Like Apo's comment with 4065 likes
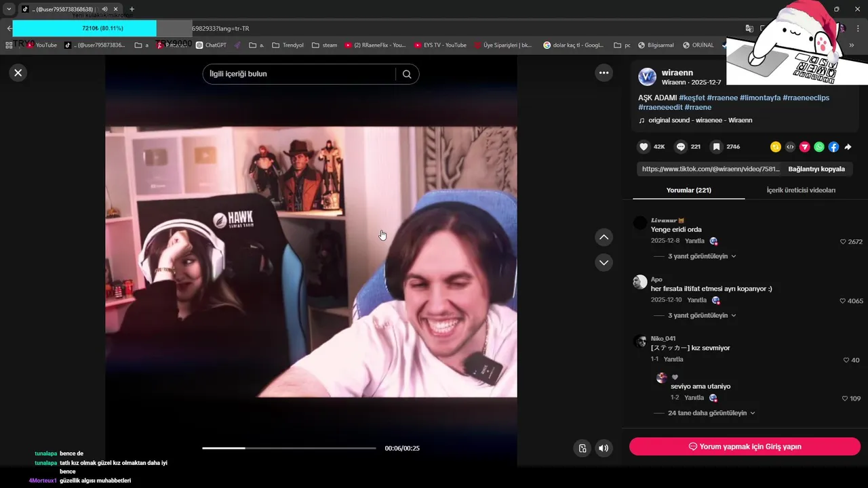The width and height of the screenshot is (868, 488). coord(843,301)
